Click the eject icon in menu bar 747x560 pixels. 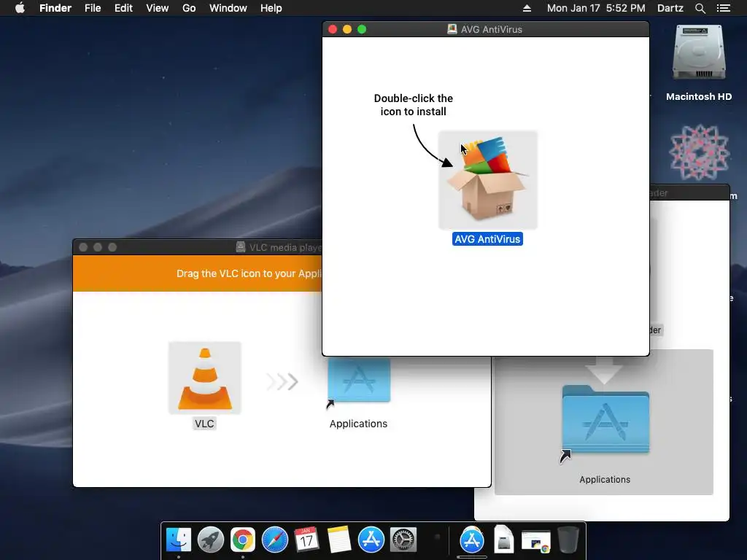(x=527, y=8)
